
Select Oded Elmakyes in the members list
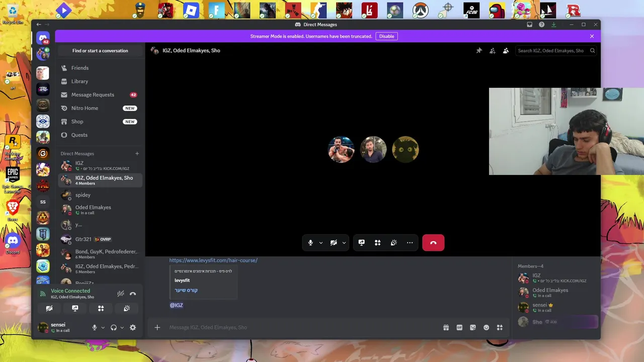pyautogui.click(x=557, y=293)
